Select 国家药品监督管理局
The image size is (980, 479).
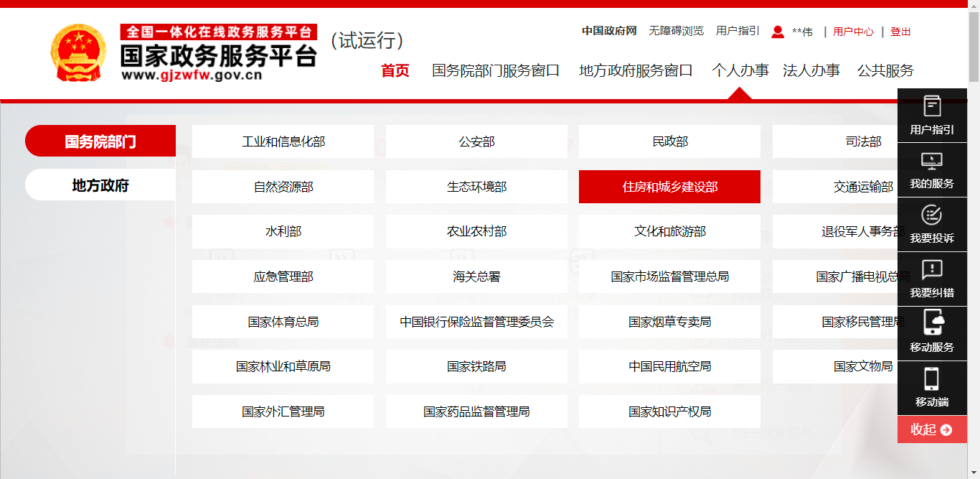click(x=476, y=411)
